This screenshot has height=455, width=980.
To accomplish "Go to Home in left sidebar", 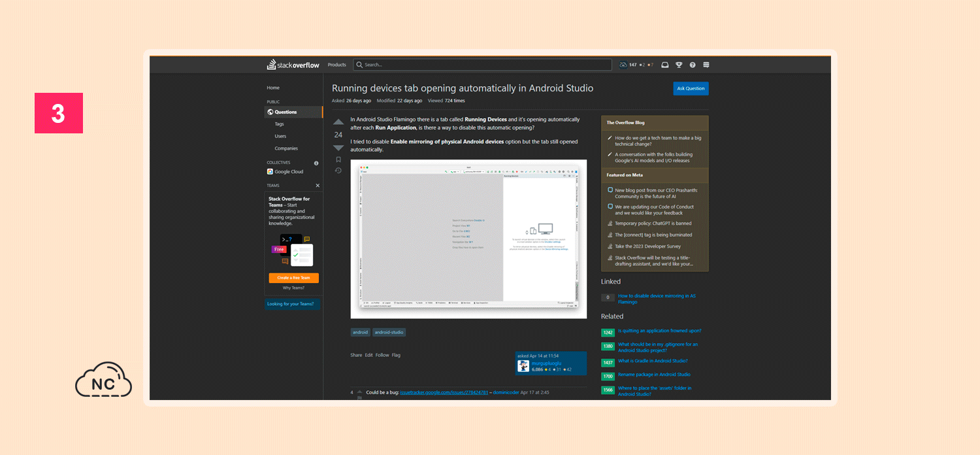I will pyautogui.click(x=273, y=88).
